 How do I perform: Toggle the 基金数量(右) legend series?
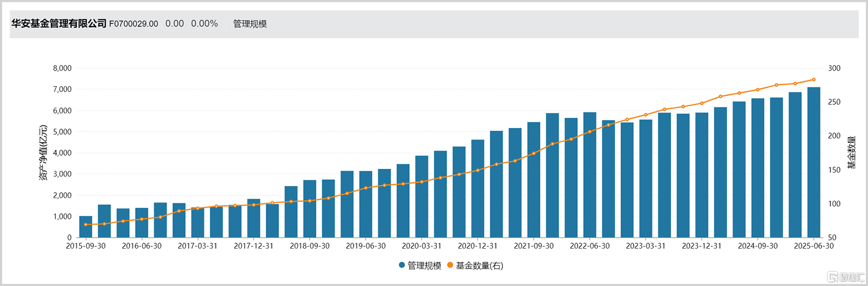[x=475, y=265]
